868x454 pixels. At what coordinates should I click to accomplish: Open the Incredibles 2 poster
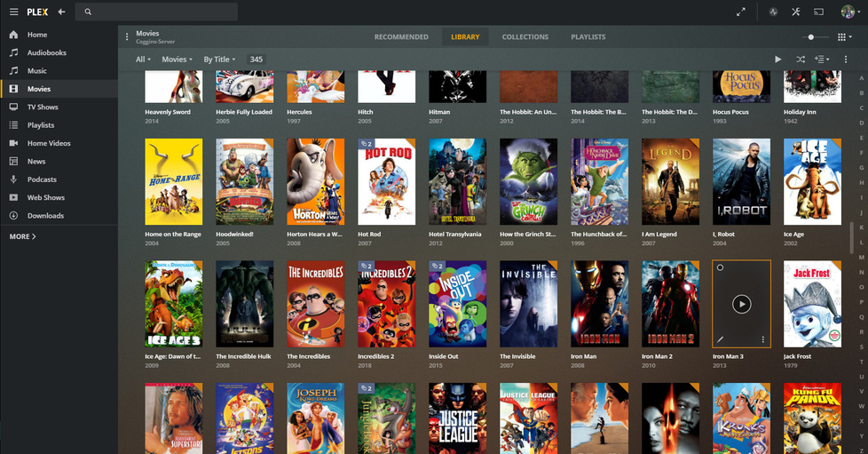[386, 304]
